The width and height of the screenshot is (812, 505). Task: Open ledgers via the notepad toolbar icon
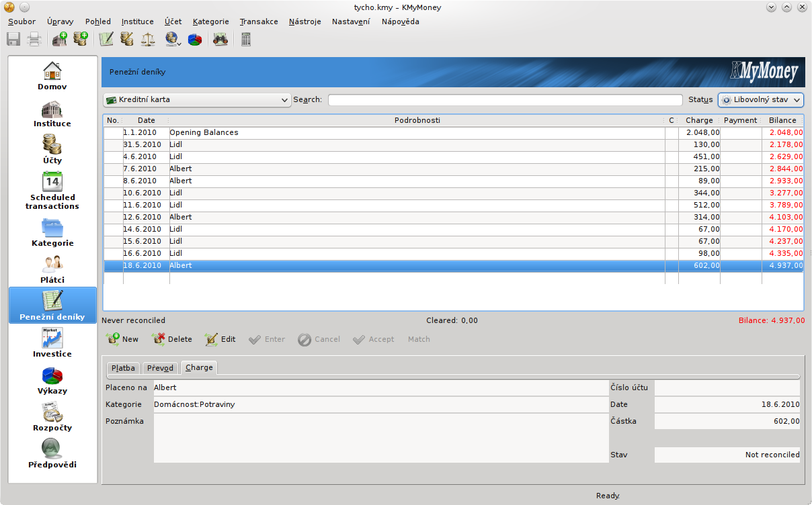(106, 40)
